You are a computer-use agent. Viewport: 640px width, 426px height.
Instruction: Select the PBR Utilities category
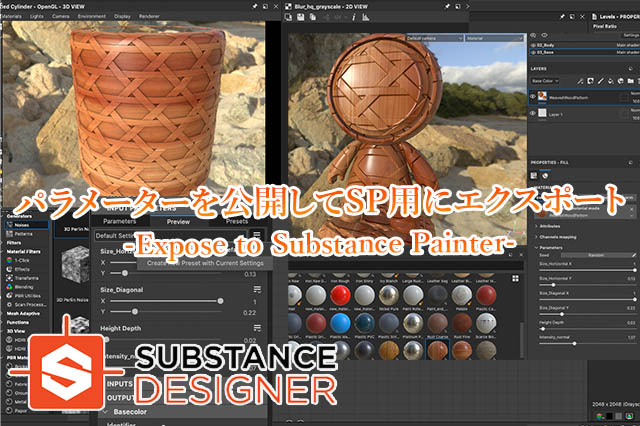[x=23, y=296]
